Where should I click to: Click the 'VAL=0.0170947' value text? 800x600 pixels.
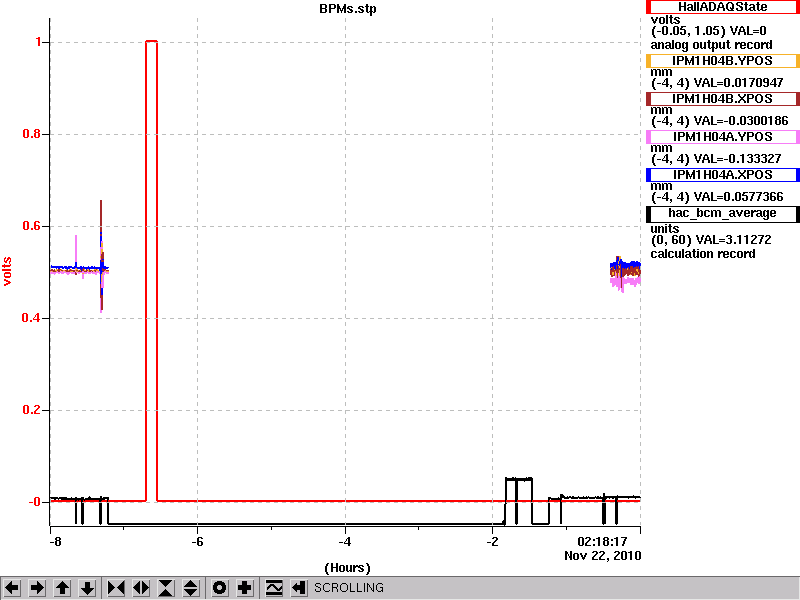pyautogui.click(x=739, y=83)
